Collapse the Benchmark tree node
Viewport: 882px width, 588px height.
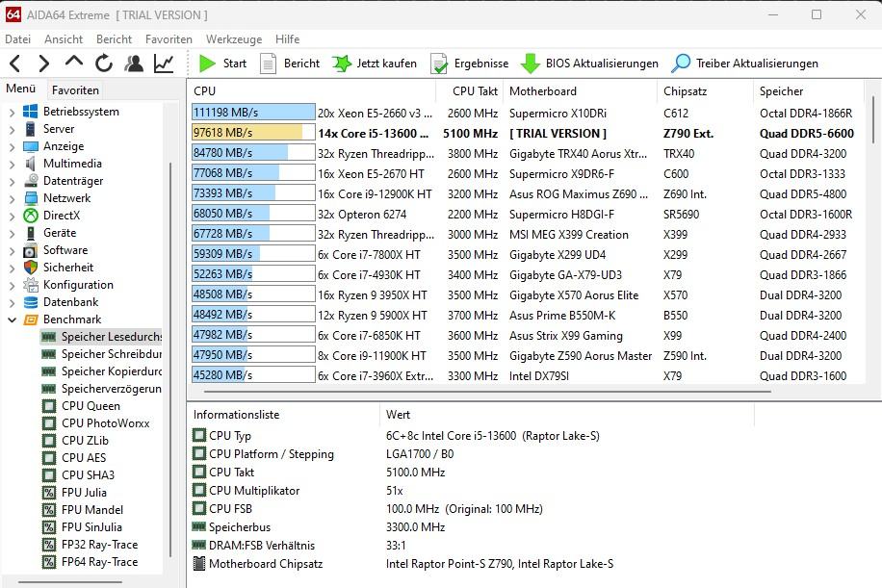coord(12,320)
